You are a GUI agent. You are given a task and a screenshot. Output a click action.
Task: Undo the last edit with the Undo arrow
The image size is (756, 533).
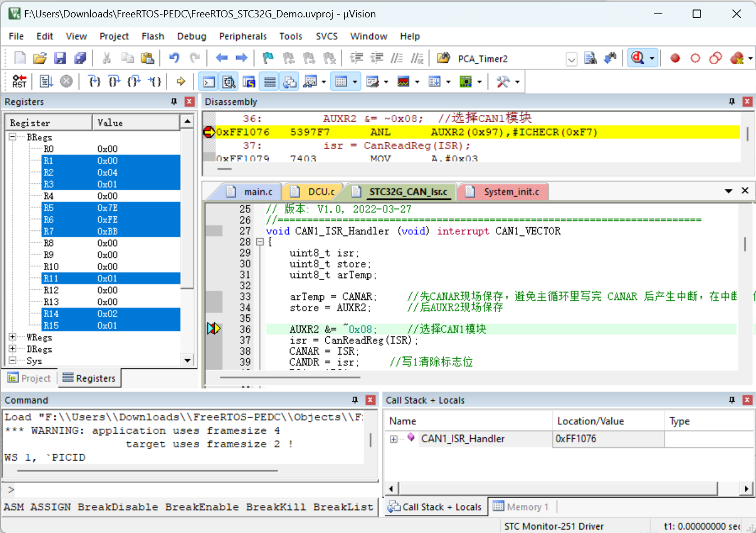(174, 58)
